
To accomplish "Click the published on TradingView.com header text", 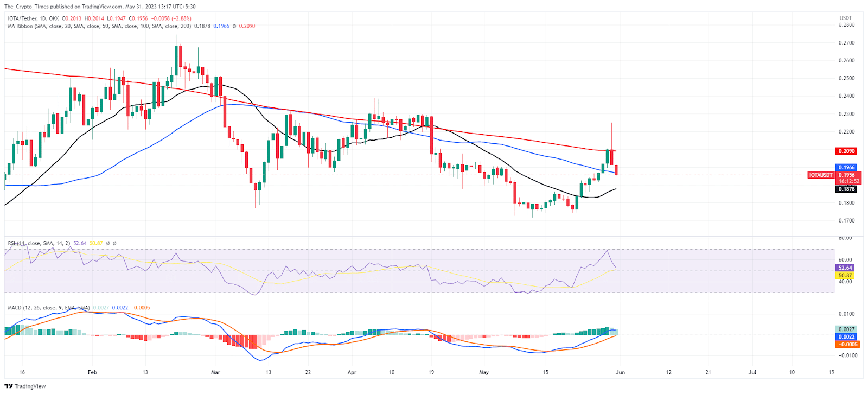I will point(86,7).
